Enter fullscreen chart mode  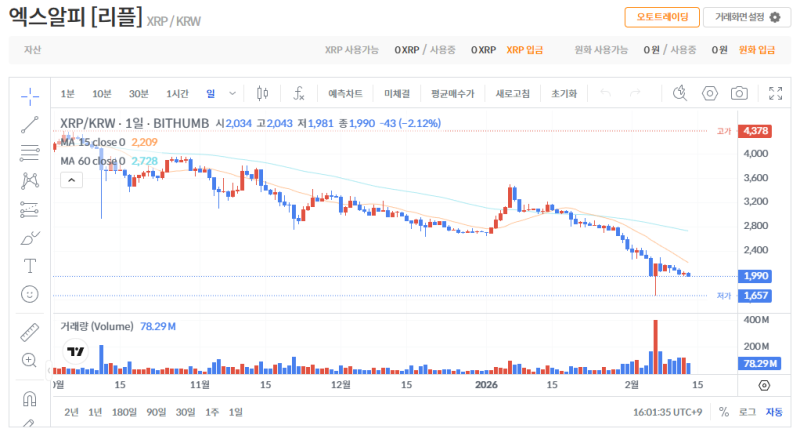click(x=776, y=93)
